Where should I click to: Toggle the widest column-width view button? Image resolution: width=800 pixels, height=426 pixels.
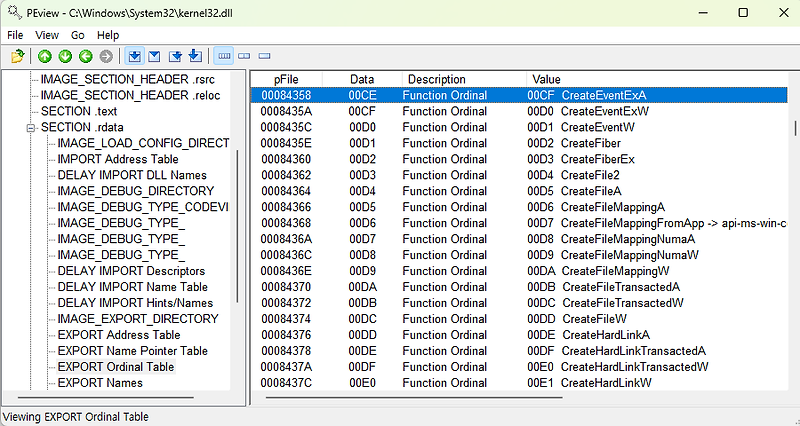224,56
